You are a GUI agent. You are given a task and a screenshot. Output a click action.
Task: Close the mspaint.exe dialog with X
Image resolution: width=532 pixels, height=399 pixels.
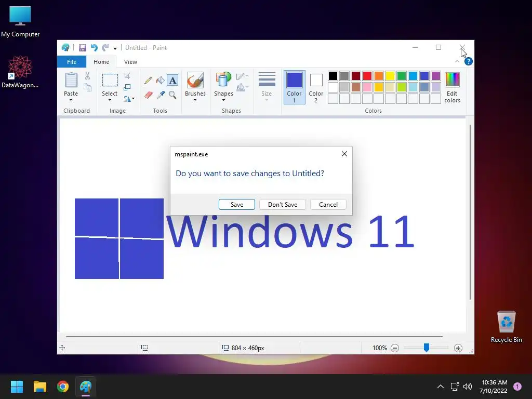tap(344, 154)
